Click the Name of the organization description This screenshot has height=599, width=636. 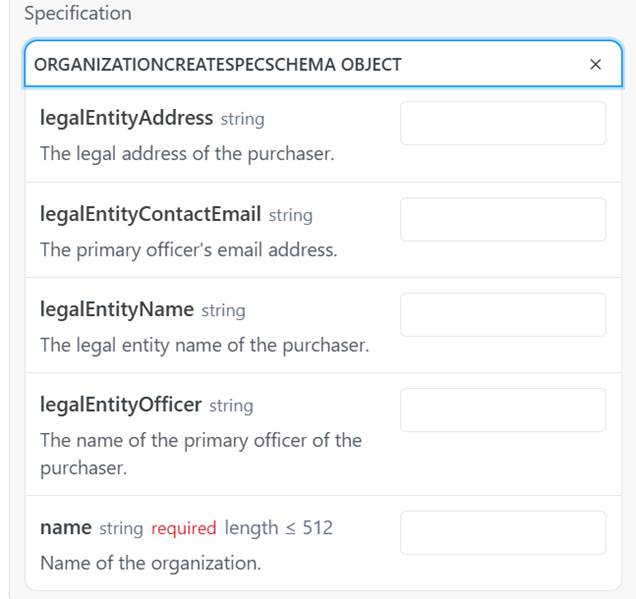150,563
